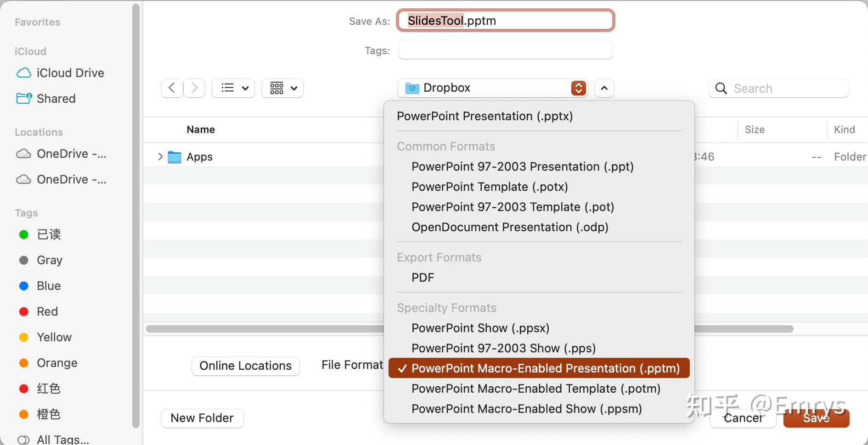The width and height of the screenshot is (868, 445).
Task: Select PowerPoint Macro-Enabled Template (.potm)
Action: click(x=535, y=389)
